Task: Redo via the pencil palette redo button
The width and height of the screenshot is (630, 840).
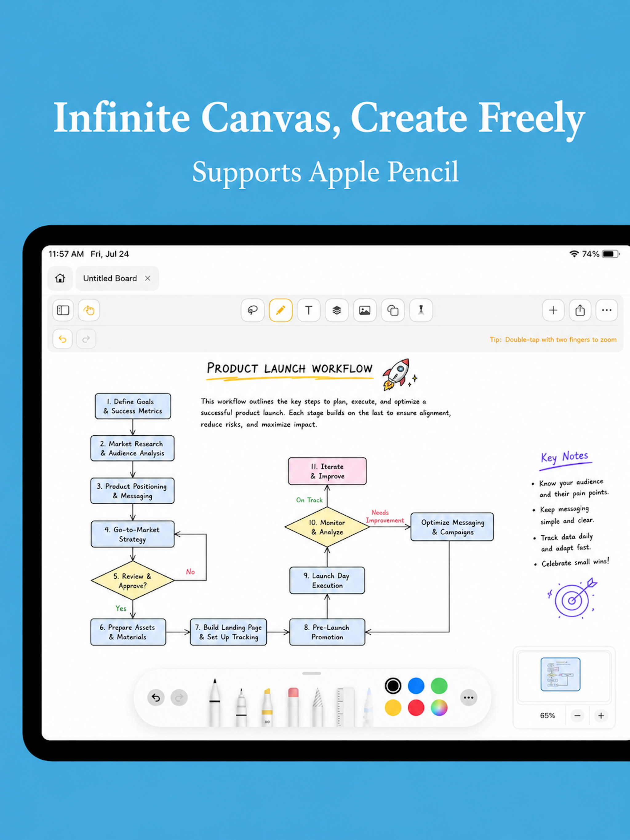Action: (x=179, y=698)
